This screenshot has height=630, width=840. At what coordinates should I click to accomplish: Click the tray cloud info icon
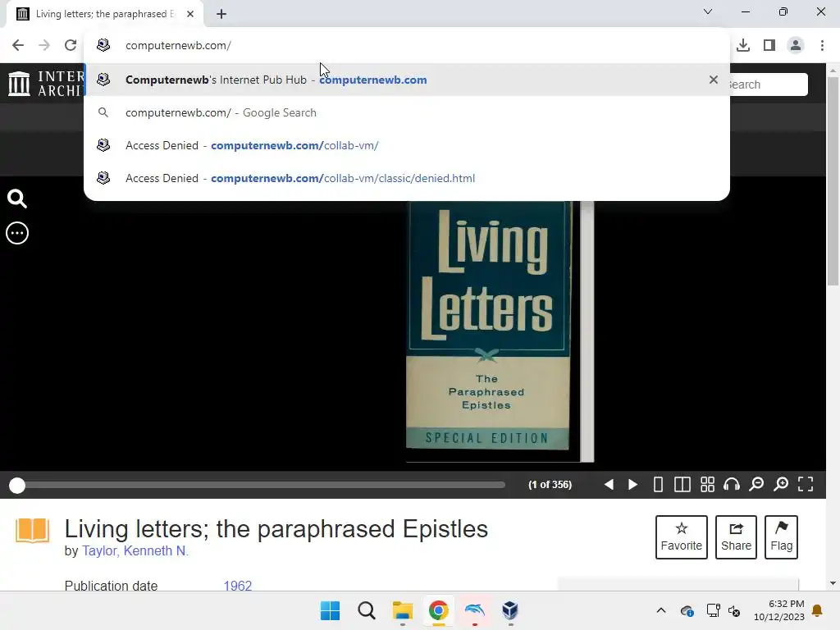pyautogui.click(x=687, y=610)
